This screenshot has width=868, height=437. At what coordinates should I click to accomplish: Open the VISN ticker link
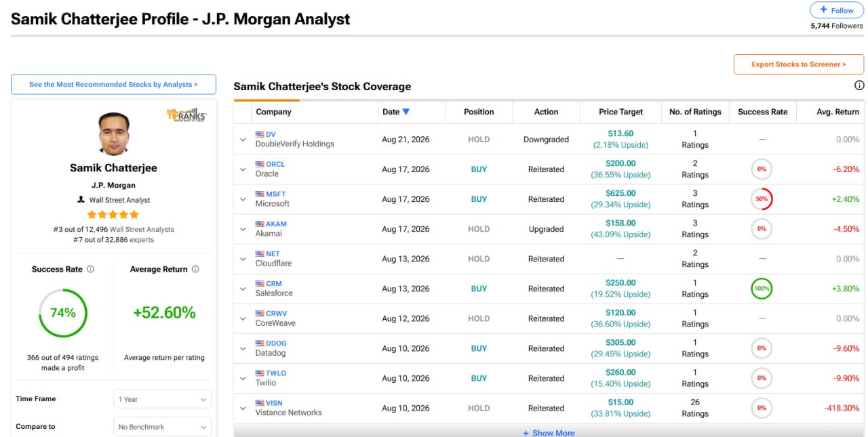(x=274, y=402)
